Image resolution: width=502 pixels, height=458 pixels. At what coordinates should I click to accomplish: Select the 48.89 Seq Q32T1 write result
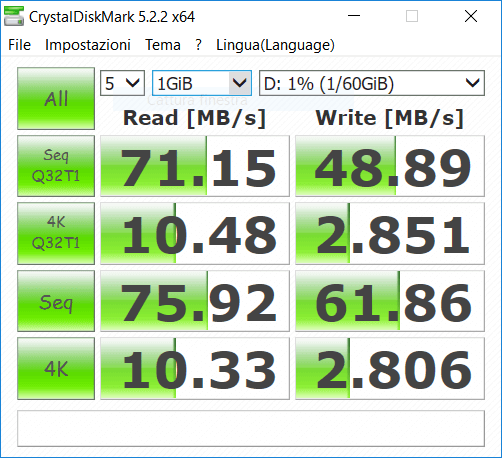coord(390,166)
